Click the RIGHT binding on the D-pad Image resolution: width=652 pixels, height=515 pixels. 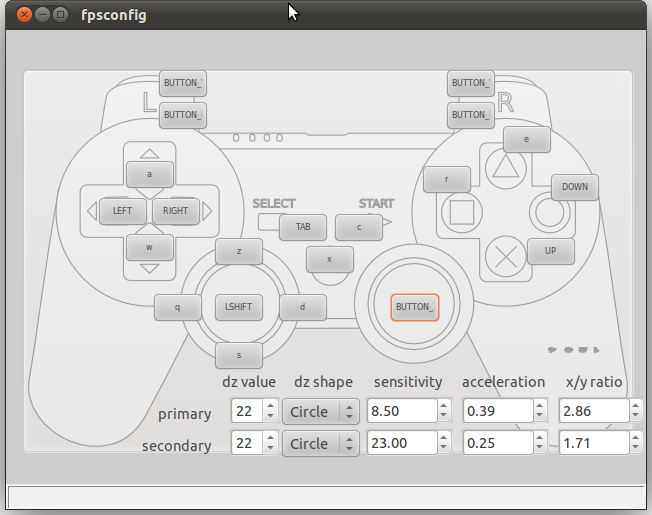175,211
